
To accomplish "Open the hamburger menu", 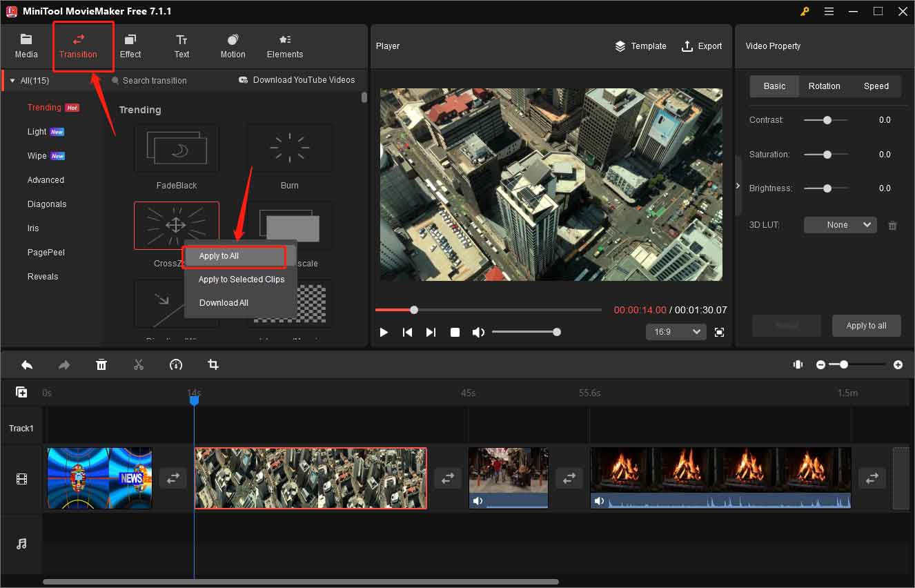I will click(x=829, y=11).
